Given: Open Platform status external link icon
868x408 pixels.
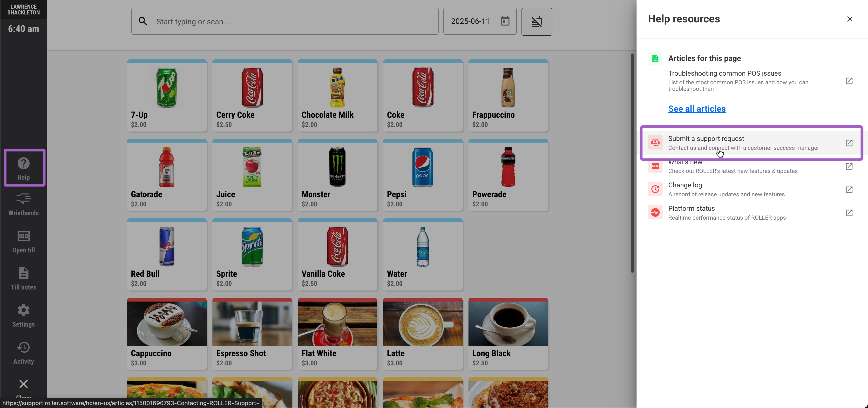Looking at the screenshot, I should (x=849, y=213).
